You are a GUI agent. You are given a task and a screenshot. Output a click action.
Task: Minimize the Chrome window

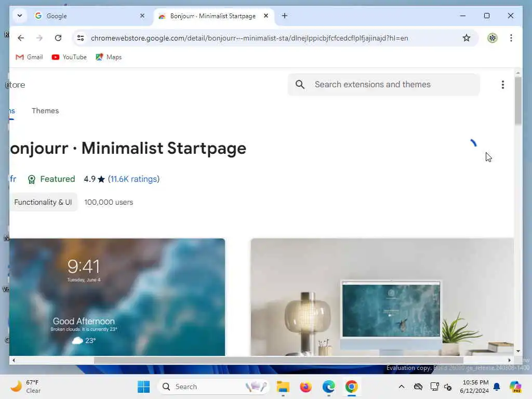463,16
